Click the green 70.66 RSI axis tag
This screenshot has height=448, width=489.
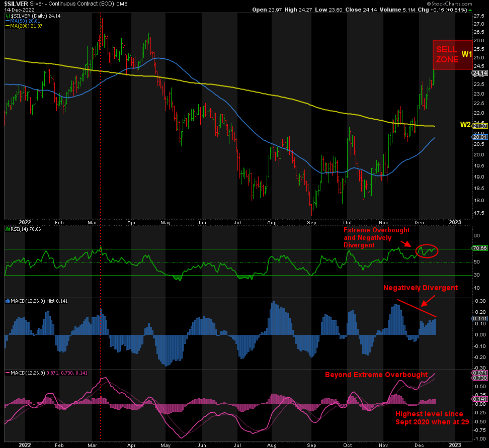[479, 248]
